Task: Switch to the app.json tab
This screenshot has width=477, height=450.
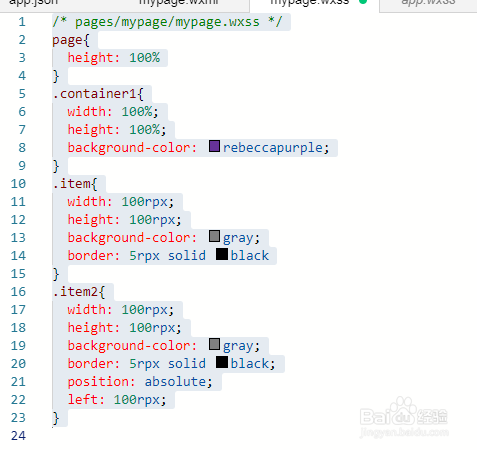Action: pos(33,3)
